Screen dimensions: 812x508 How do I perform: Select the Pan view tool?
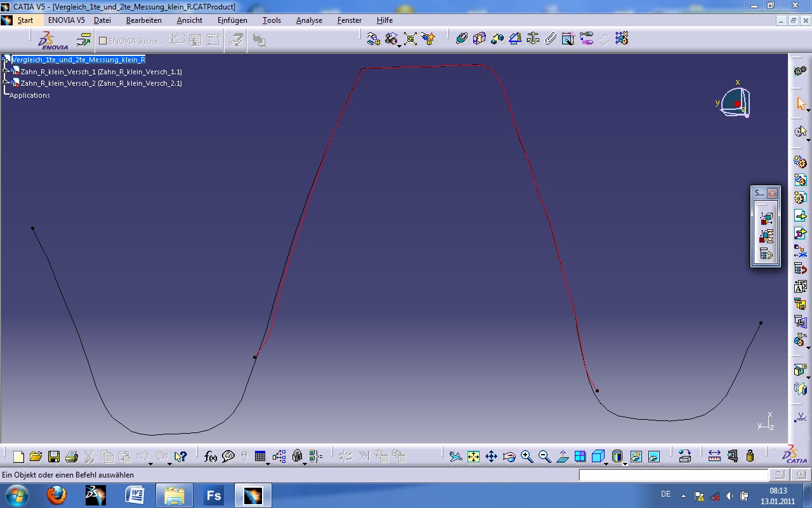pyautogui.click(x=491, y=456)
